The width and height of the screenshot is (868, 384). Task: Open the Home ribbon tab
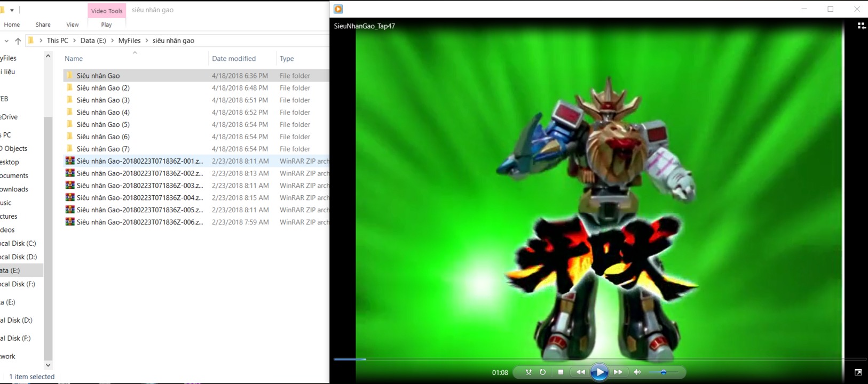click(12, 25)
